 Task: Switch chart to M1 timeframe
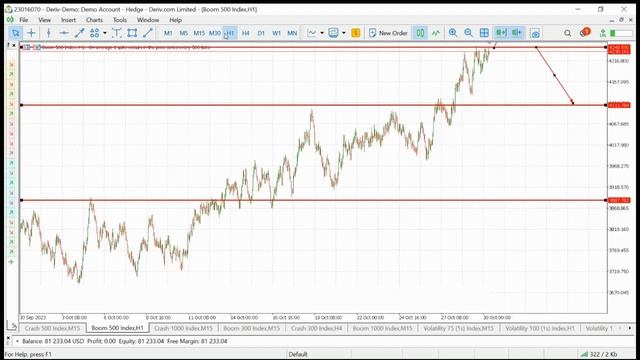click(168, 33)
